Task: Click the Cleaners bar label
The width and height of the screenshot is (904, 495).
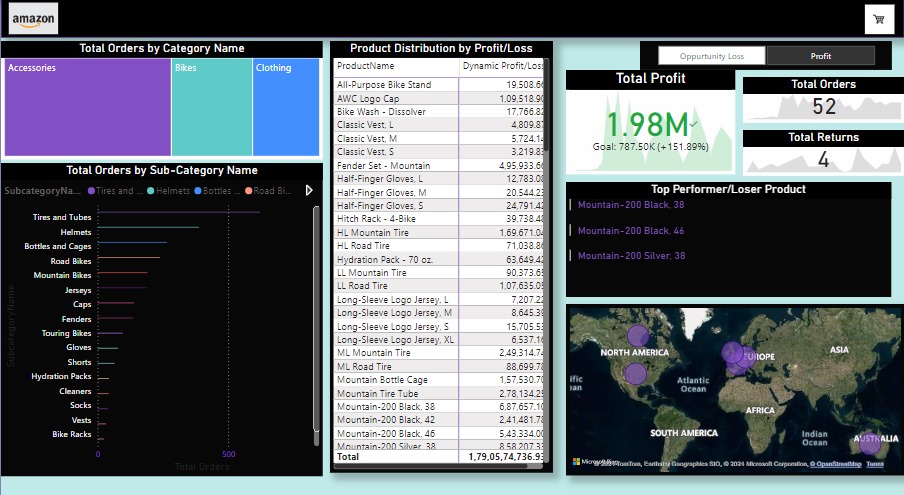Action: coord(75,391)
